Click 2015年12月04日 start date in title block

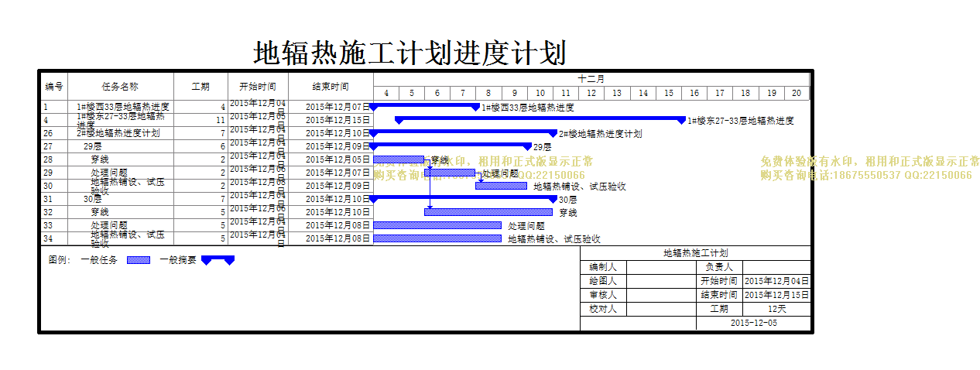(776, 281)
